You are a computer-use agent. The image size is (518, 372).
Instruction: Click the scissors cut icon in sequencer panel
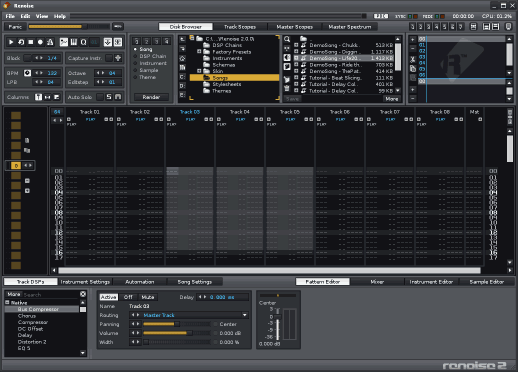point(413,60)
